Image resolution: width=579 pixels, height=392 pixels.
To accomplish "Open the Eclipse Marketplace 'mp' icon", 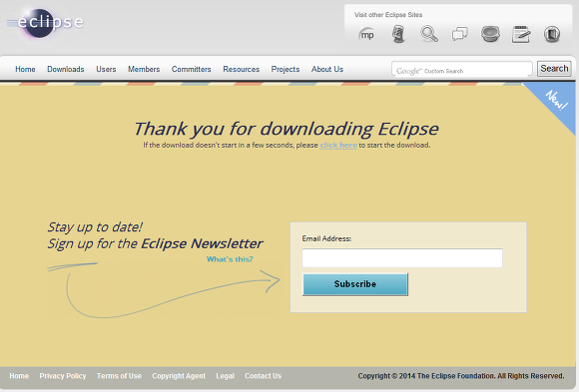I will coord(366,35).
